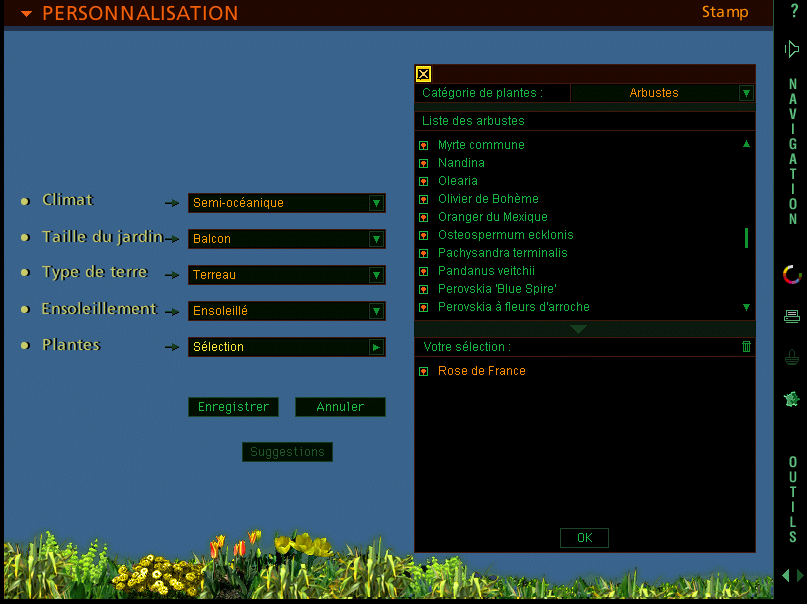
Task: Open the PERSONNALISATION title menu
Action: click(27, 14)
